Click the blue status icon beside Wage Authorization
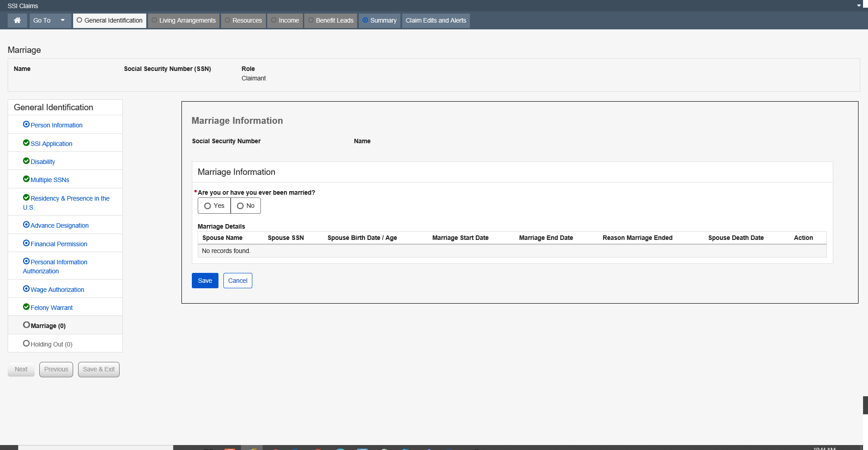This screenshot has width=868, height=450. pyautogui.click(x=26, y=289)
